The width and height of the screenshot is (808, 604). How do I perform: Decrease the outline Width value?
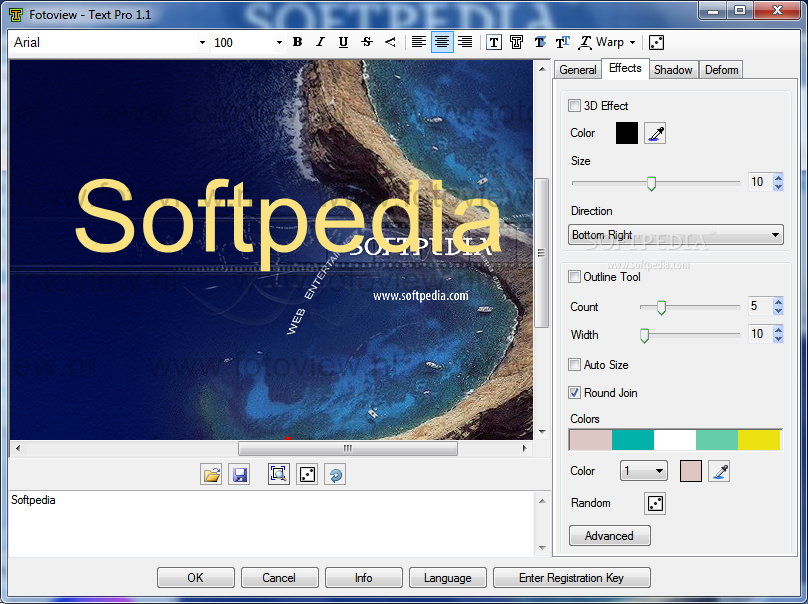click(x=778, y=339)
